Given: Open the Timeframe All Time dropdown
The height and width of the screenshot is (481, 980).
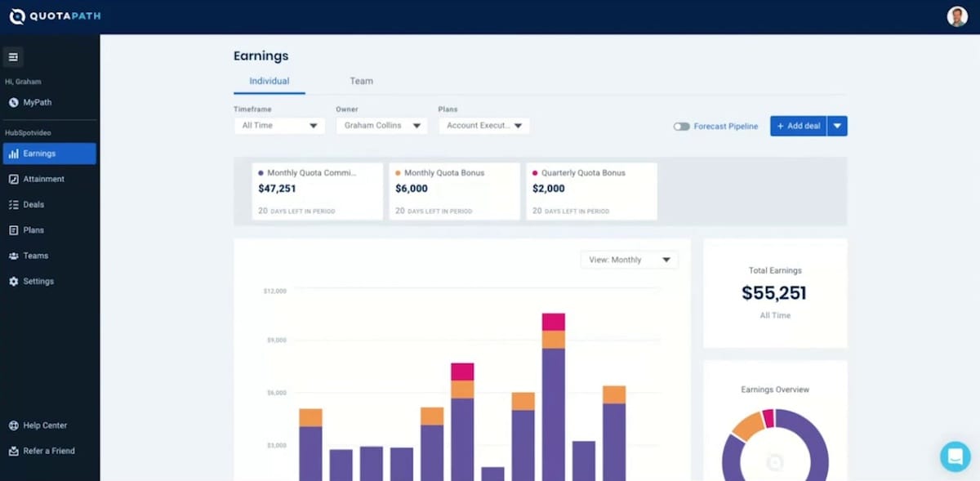Looking at the screenshot, I should (279, 126).
